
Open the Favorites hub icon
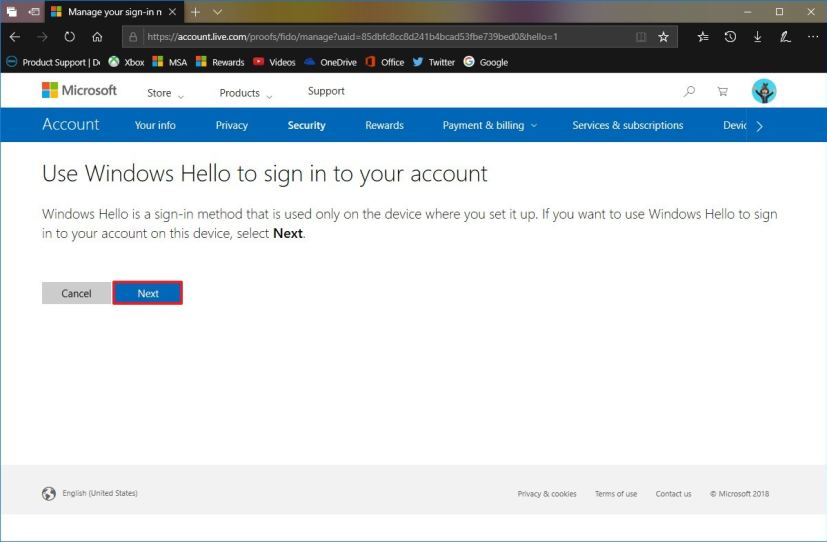(703, 37)
